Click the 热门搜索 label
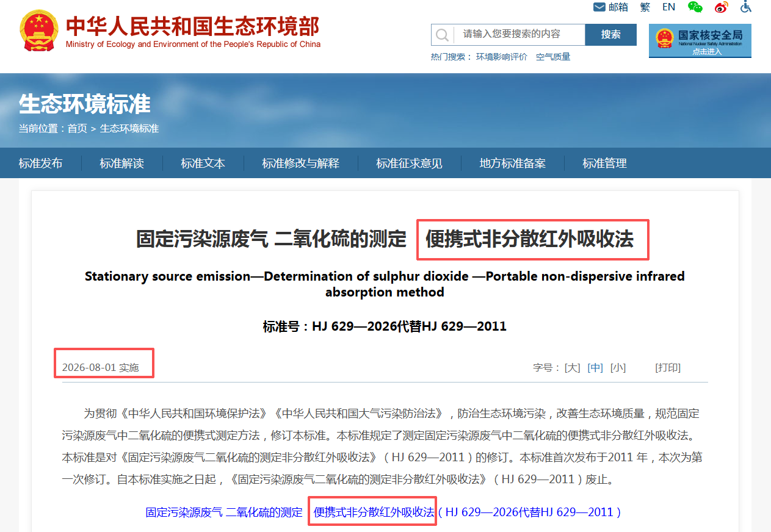 pos(451,57)
